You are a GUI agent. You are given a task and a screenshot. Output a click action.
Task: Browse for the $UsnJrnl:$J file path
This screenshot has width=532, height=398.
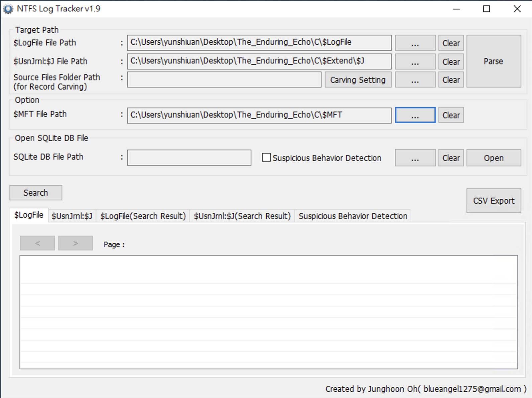coord(415,62)
